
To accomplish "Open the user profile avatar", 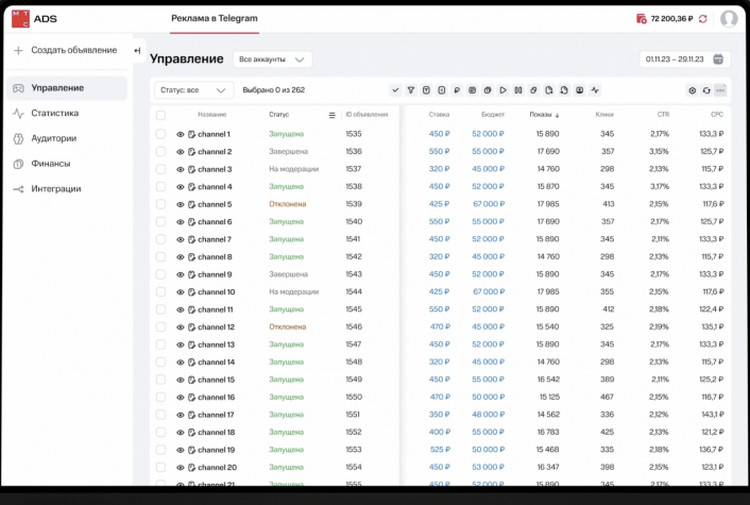I will [729, 19].
